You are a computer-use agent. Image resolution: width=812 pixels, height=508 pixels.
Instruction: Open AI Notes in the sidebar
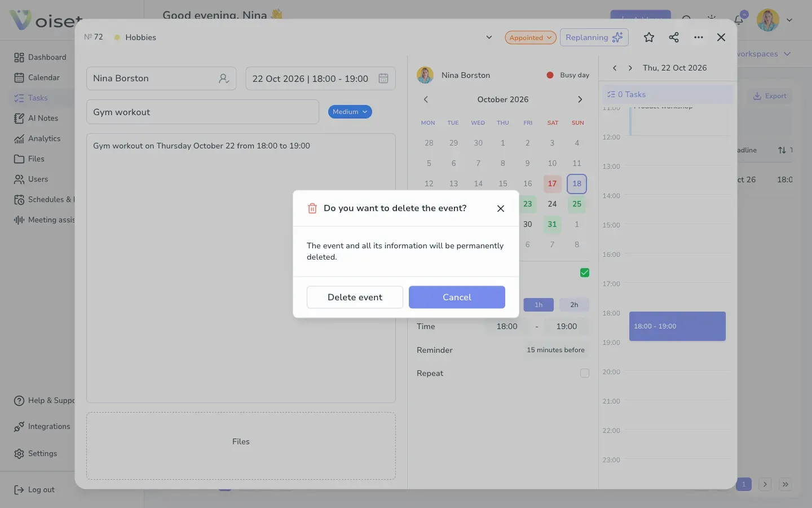[37, 118]
